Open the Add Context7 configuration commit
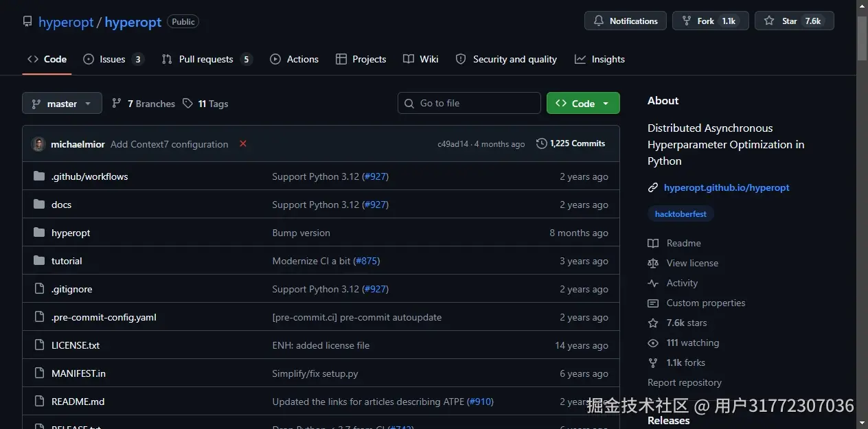The width and height of the screenshot is (868, 429). tap(169, 144)
